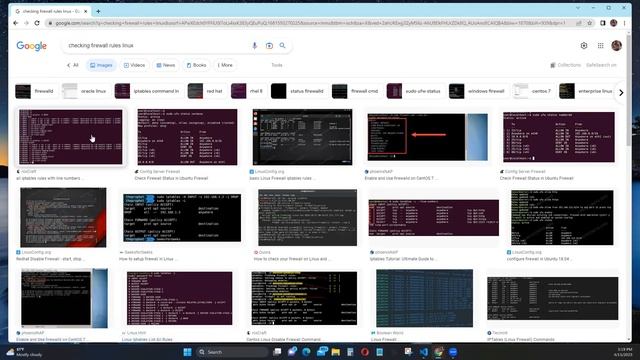Open the 'basic Linux Firewall iptables rules' thumbnail
This screenshot has width=640, height=360.
click(302, 137)
